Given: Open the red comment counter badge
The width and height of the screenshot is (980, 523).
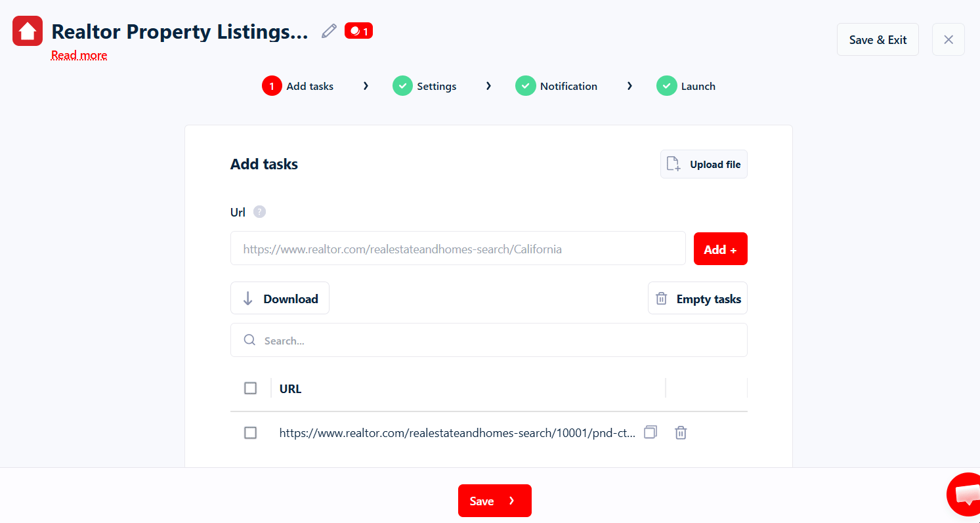Looking at the screenshot, I should (358, 31).
